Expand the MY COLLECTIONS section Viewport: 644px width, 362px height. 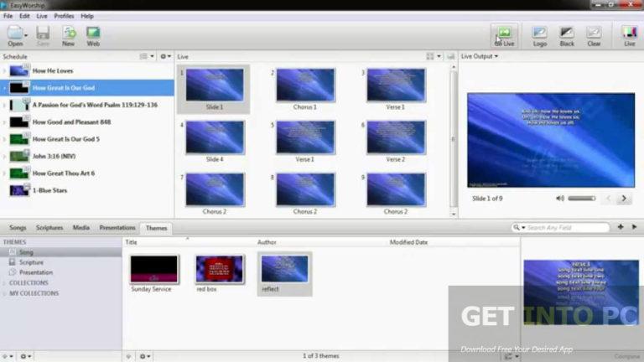click(5, 293)
